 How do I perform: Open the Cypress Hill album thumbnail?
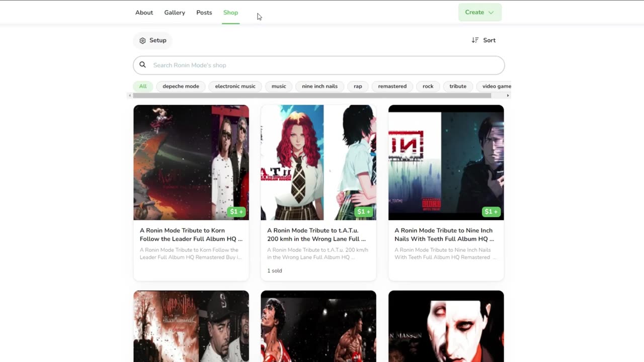click(191, 326)
